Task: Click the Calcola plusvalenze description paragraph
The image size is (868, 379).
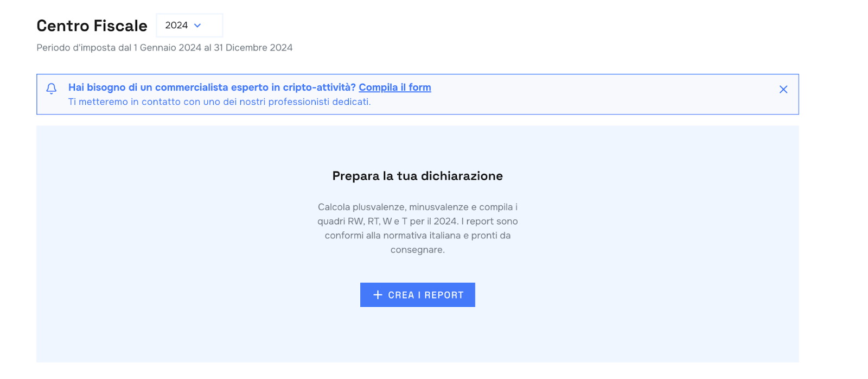Action: [418, 228]
